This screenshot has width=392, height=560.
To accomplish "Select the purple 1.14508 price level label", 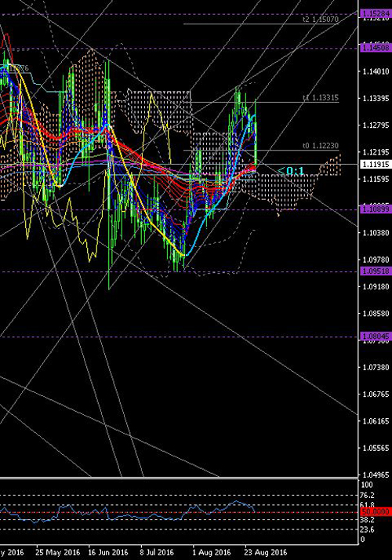I will 376,48.
